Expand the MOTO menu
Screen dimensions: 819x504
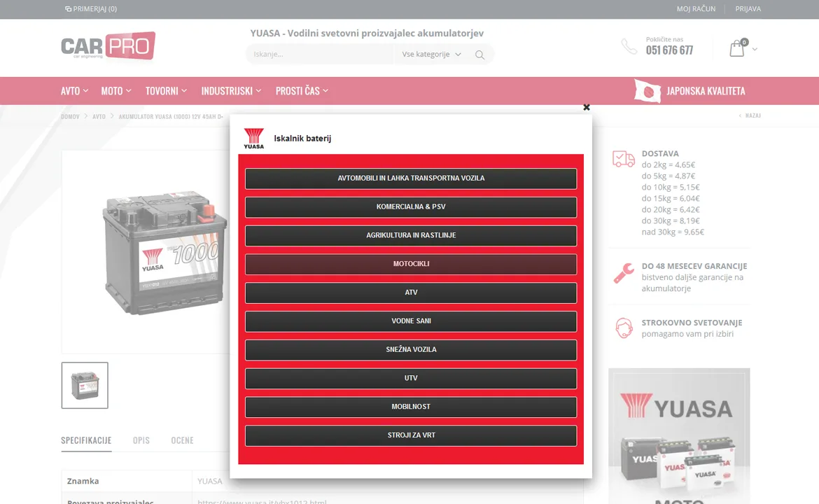point(116,91)
